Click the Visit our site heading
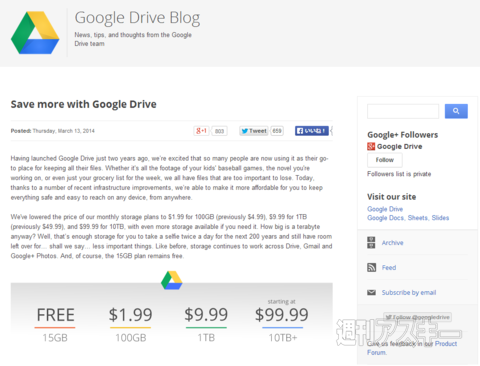480x366 pixels. pos(391,197)
